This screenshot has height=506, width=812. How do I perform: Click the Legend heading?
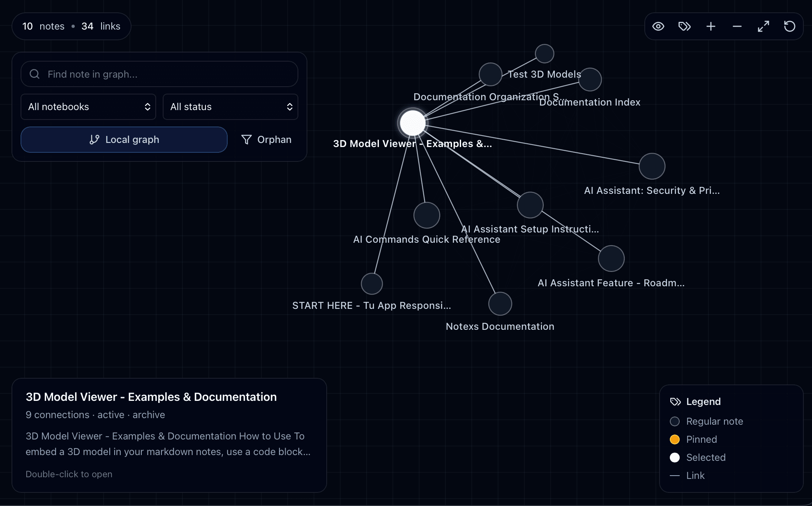[x=704, y=402]
